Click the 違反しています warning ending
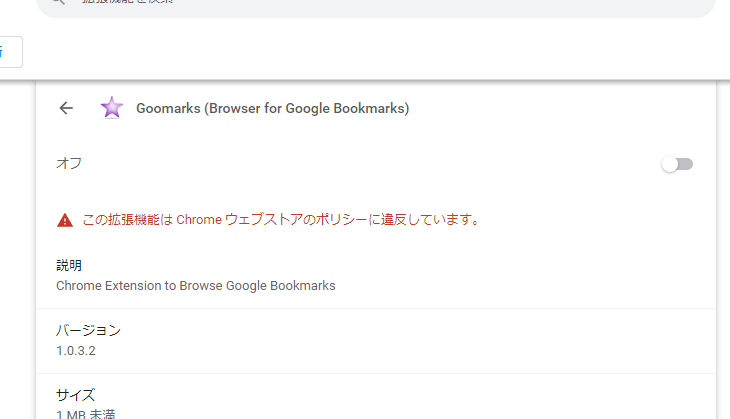The image size is (730, 419). point(431,219)
